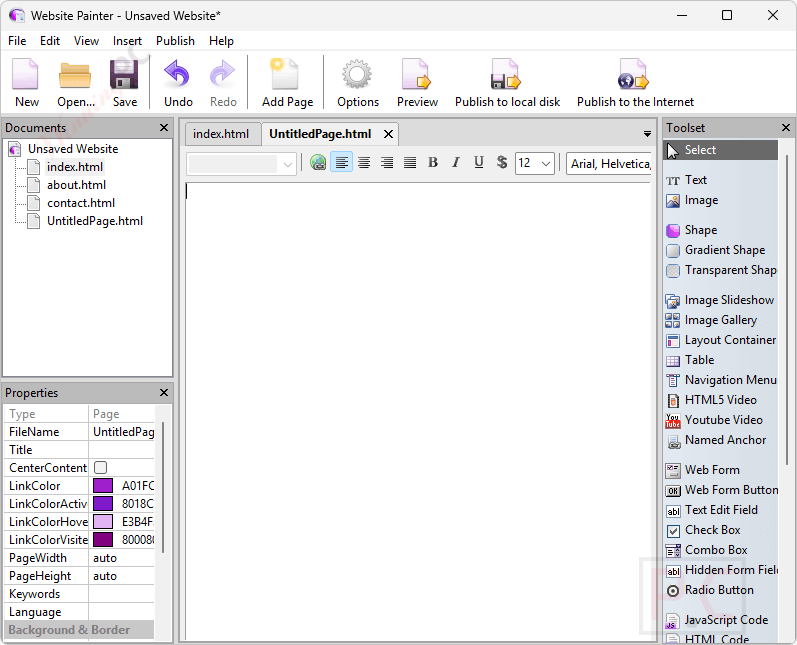Open the Arial, Helvetica font family box
Image resolution: width=797 pixels, height=645 pixels.
coord(609,164)
